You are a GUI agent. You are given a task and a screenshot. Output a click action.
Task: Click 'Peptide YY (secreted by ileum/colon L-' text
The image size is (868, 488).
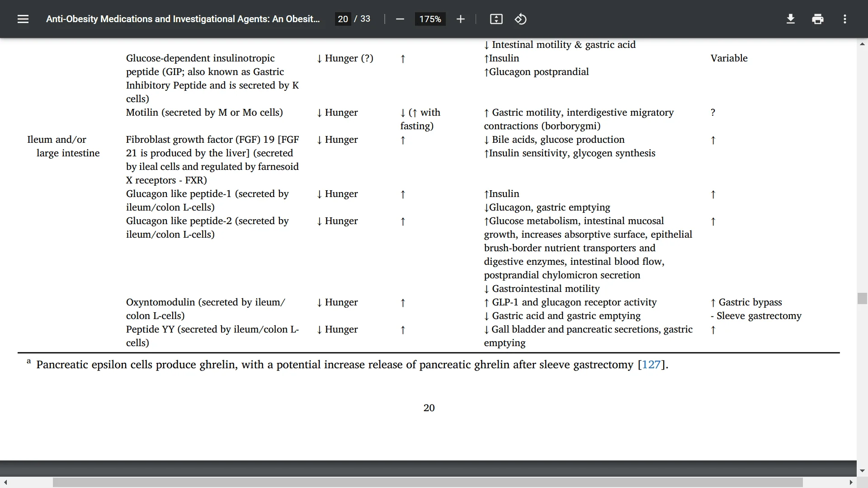pos(212,329)
